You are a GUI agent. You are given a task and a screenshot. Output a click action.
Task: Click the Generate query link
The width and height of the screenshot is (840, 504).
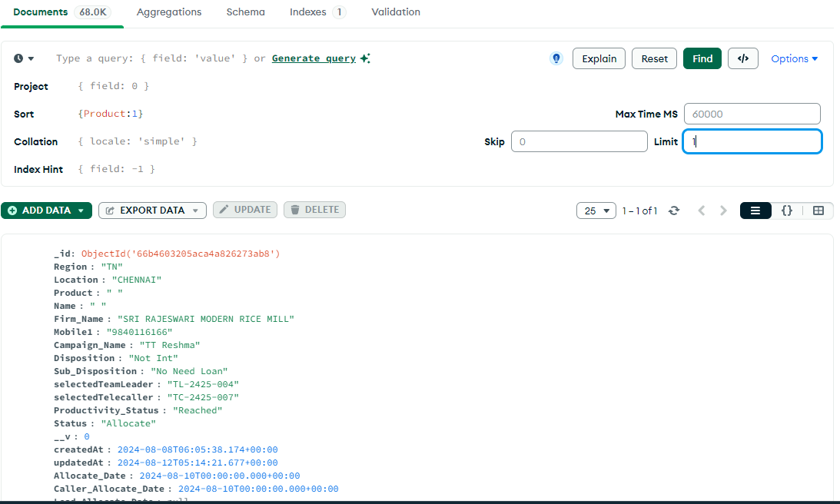pyautogui.click(x=314, y=58)
